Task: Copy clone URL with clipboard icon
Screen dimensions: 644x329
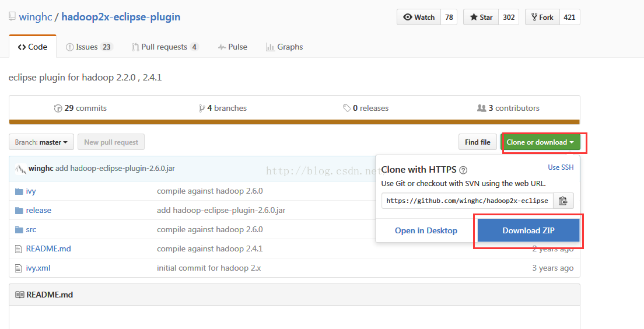Action: (x=563, y=201)
